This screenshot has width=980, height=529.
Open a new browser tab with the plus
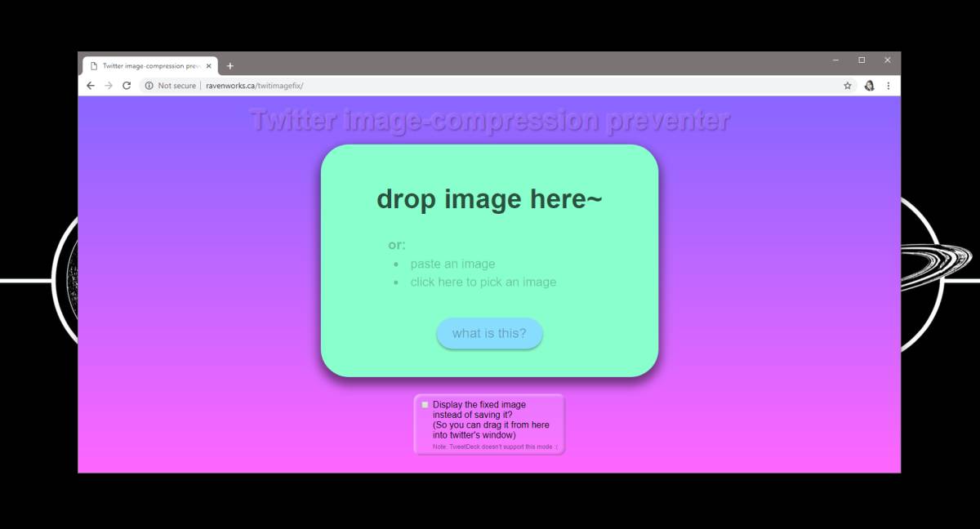click(x=230, y=65)
